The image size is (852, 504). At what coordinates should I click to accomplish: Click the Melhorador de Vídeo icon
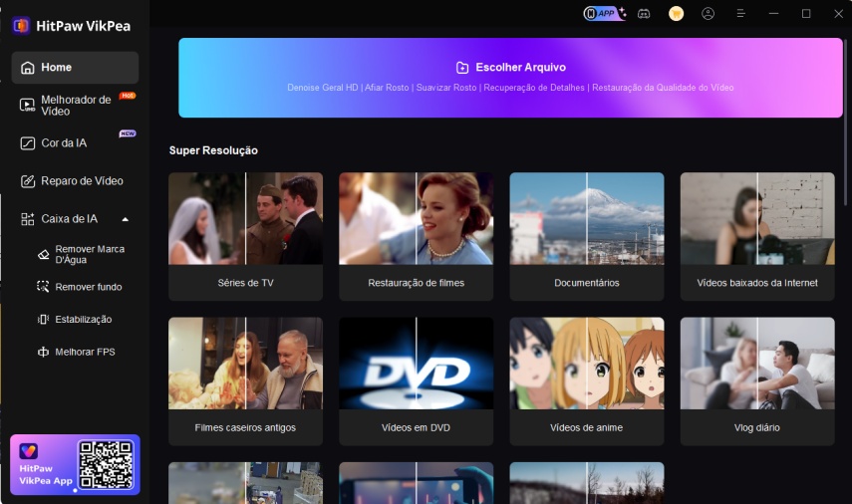point(27,106)
